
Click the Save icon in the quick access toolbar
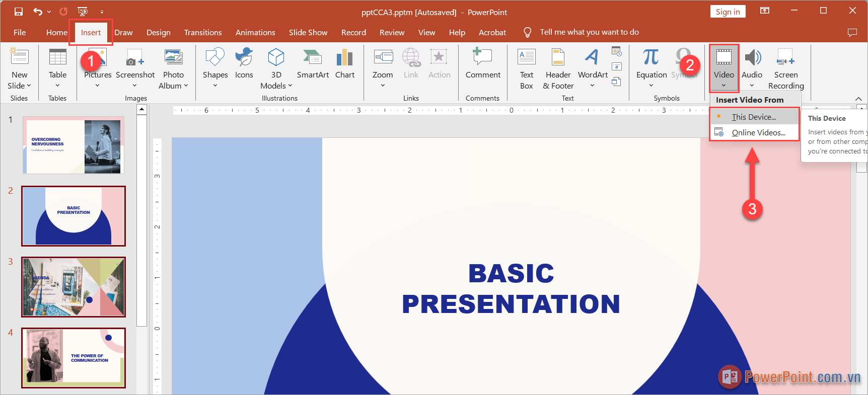[x=19, y=12]
